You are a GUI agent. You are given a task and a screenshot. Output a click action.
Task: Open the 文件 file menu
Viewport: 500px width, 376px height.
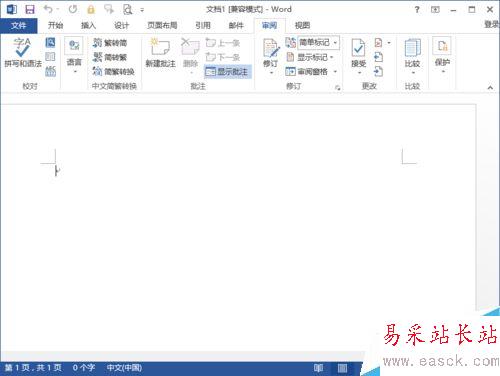(x=19, y=25)
